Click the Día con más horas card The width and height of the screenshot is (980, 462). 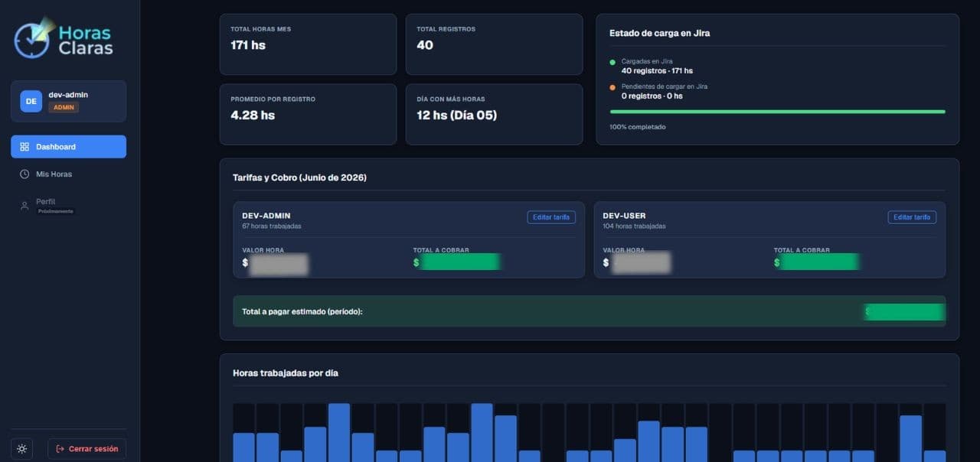point(494,114)
